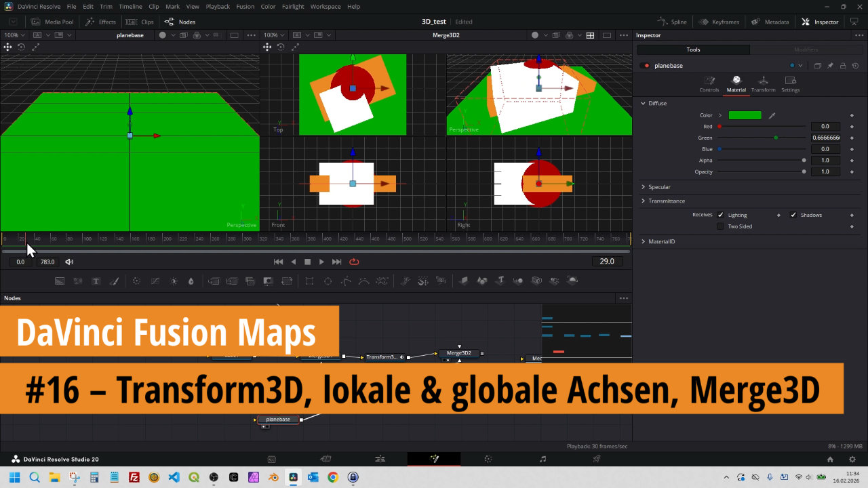This screenshot has height=488, width=868.
Task: Toggle the loop playback button
Action: (x=354, y=262)
